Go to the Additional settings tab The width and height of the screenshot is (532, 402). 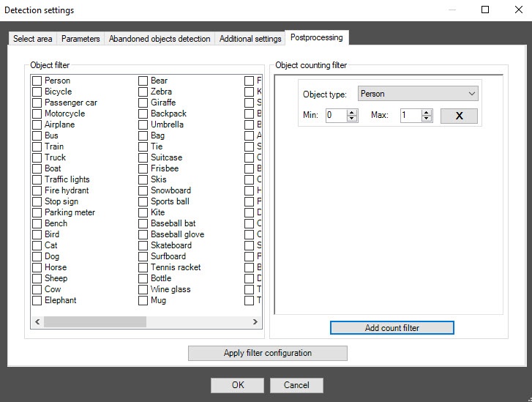click(250, 39)
